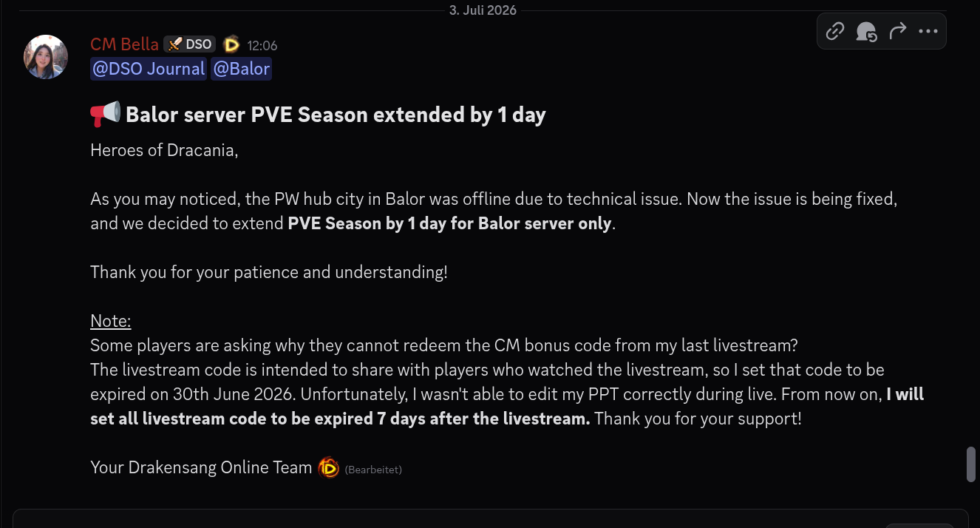Screen dimensions: 980x528
Task: Open the @DSO Journal role mention
Action: tap(149, 70)
